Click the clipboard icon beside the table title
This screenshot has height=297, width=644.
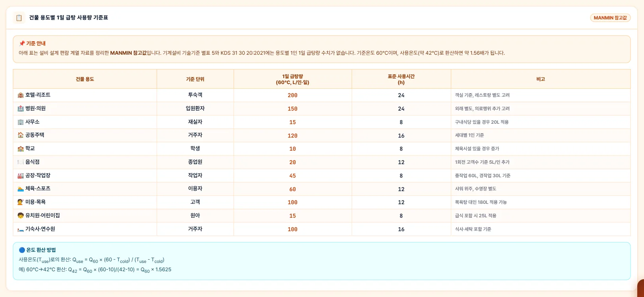tap(19, 18)
